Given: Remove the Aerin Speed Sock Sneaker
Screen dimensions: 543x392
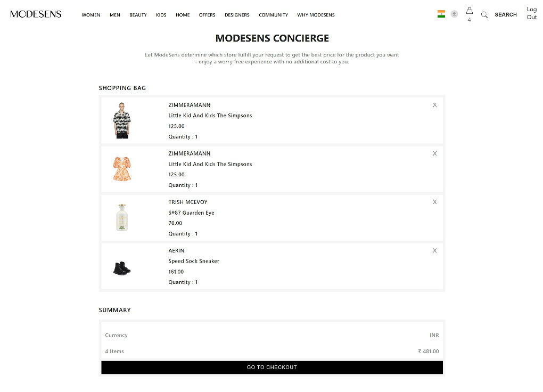Looking at the screenshot, I should 434,250.
